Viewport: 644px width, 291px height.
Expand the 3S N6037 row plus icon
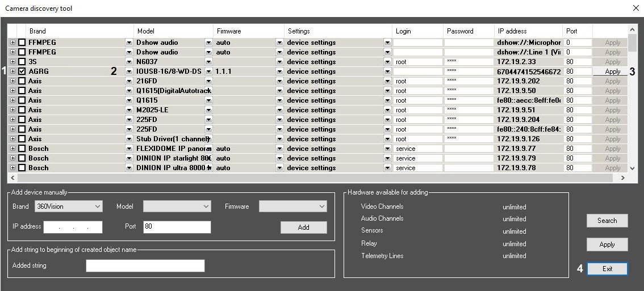[12, 62]
